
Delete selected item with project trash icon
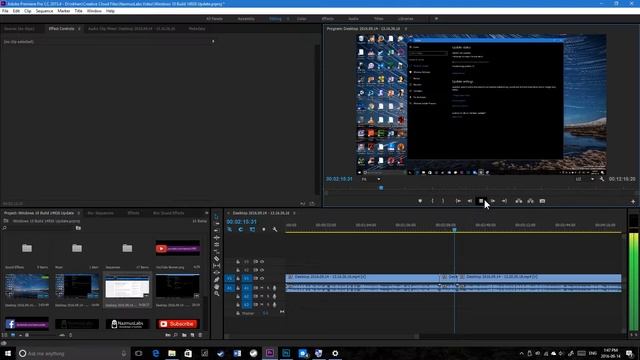200,335
